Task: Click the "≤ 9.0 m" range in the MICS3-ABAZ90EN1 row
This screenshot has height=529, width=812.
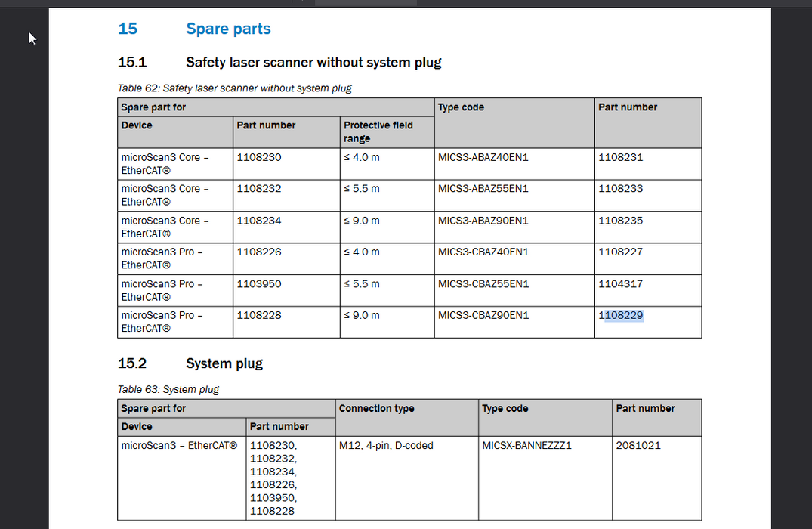Action: 362,221
